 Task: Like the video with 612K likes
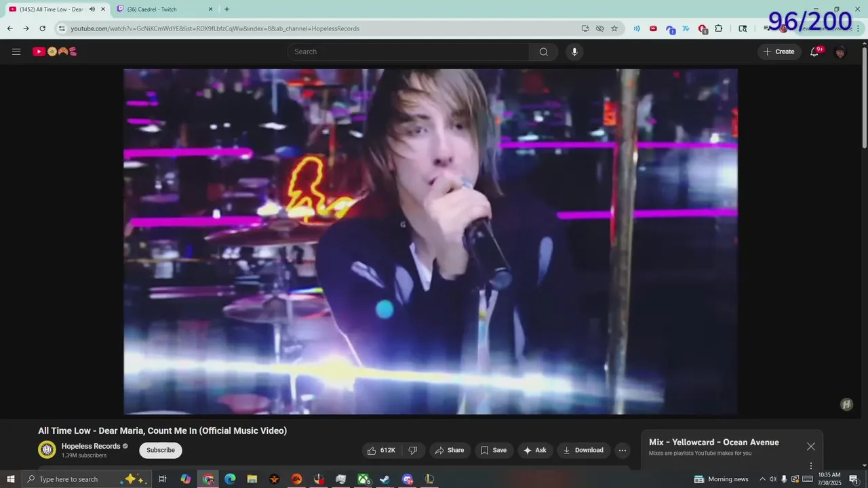381,450
